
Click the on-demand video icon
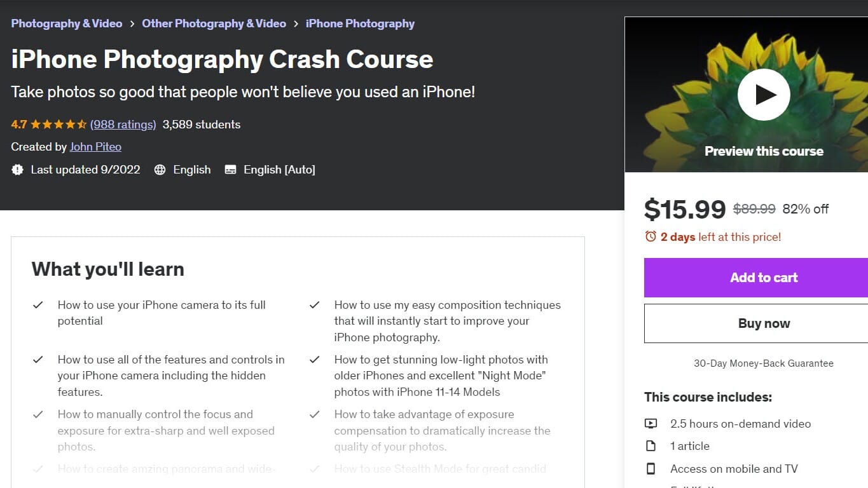pyautogui.click(x=651, y=423)
